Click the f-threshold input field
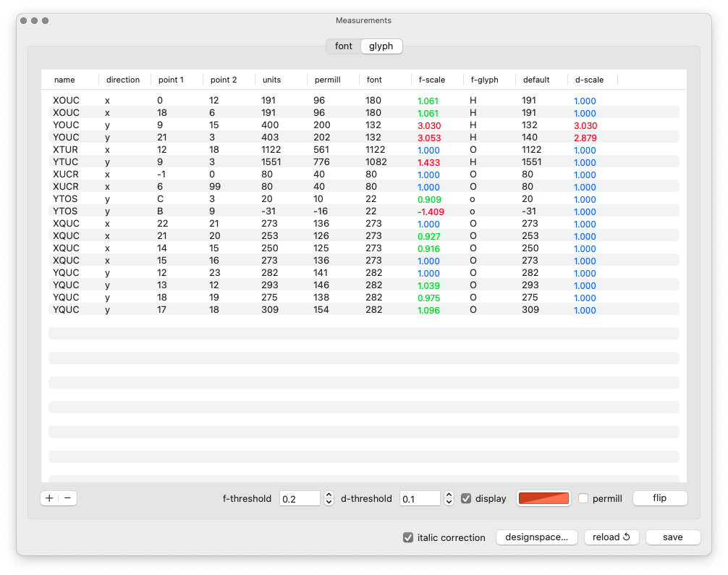The height and width of the screenshot is (575, 728). tap(300, 498)
